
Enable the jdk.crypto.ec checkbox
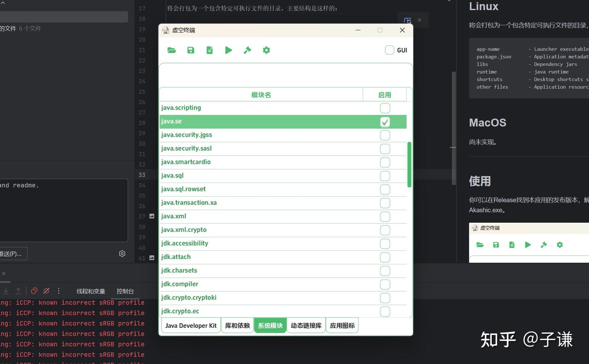(385, 311)
